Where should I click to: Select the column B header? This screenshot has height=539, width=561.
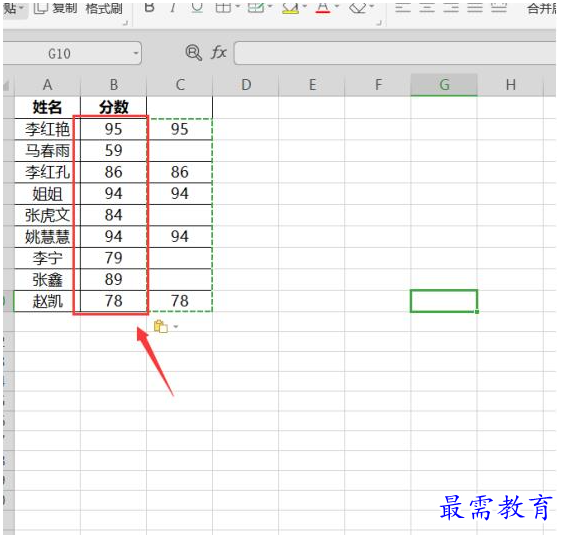[x=114, y=85]
